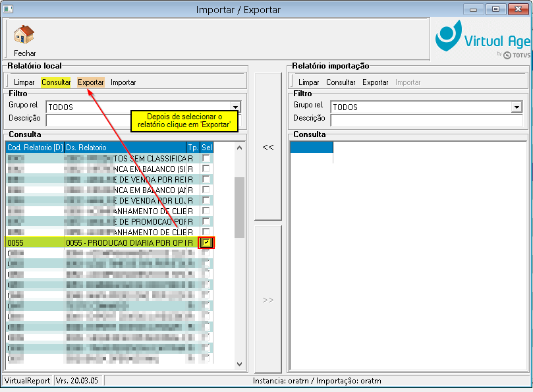Check Sel box for NCA EM BALANCO (SI row
The height and width of the screenshot is (392, 533).
click(206, 169)
